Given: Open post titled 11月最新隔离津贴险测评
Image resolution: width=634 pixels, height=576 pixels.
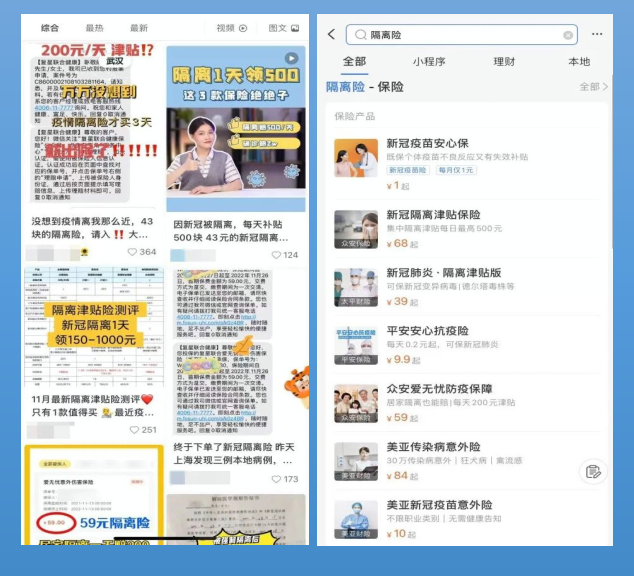Looking at the screenshot, I should tap(93, 406).
